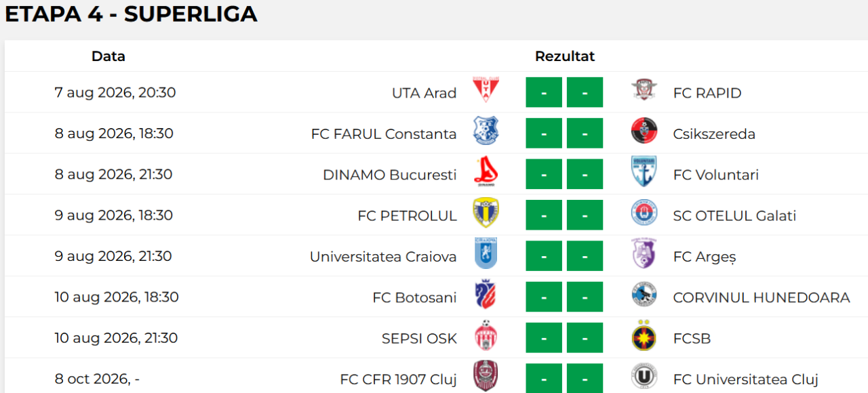Click the FC Voluntari team name

click(716, 175)
